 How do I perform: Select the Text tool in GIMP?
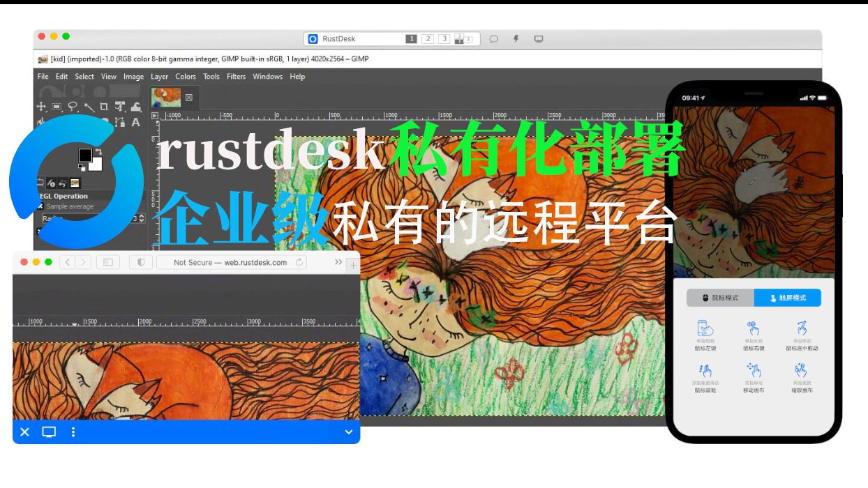[x=136, y=122]
